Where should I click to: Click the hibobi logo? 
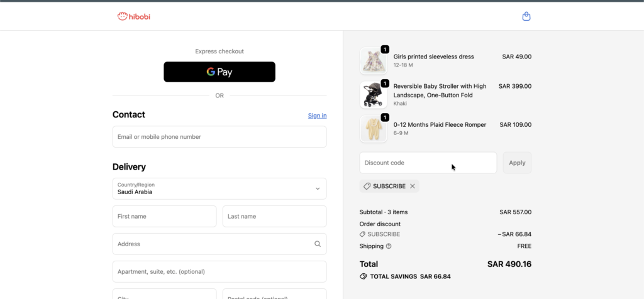[x=134, y=16]
